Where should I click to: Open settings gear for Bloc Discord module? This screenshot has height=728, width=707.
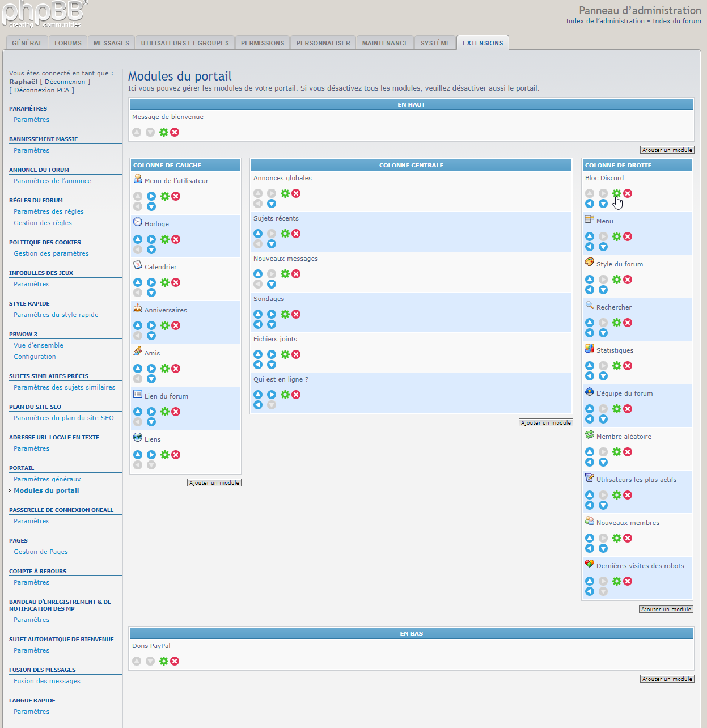pos(617,193)
